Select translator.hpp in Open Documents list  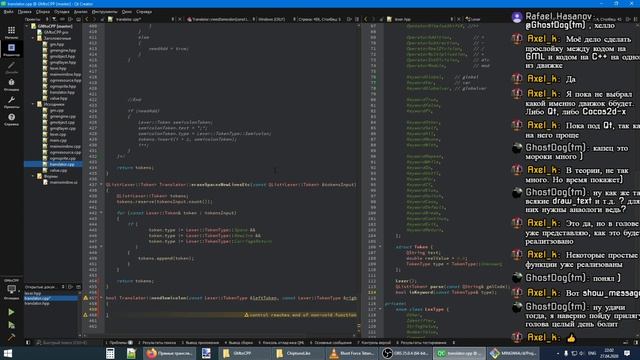pos(37,303)
